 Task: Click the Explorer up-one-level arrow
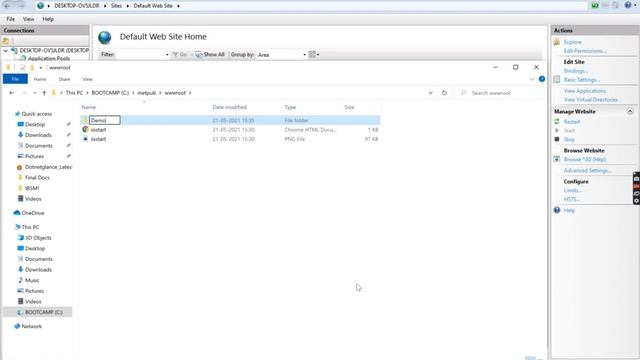point(44,93)
